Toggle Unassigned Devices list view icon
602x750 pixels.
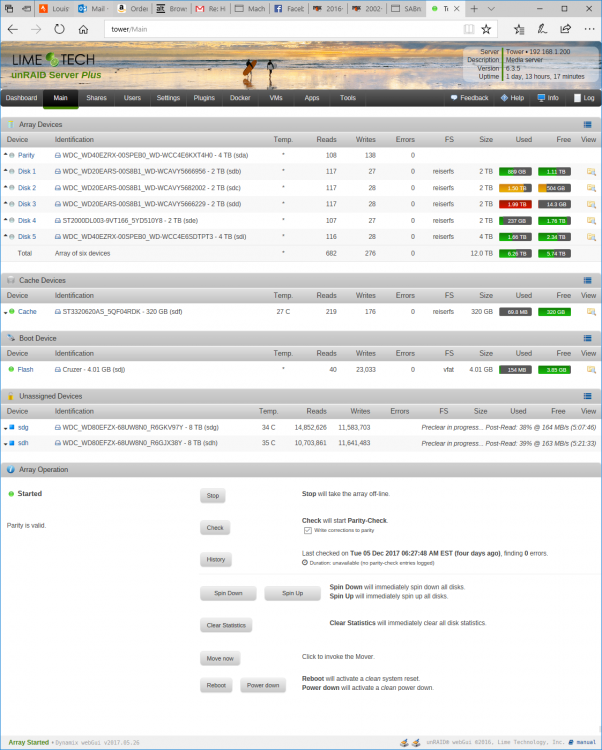588,397
